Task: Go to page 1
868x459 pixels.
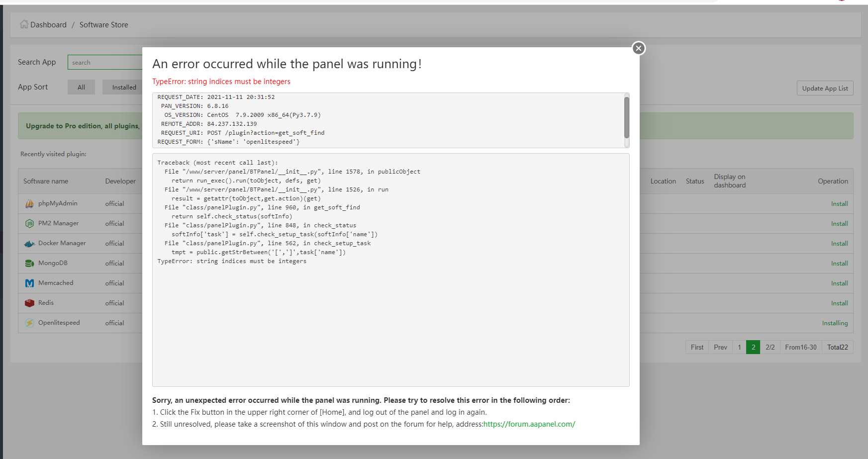Action: pyautogui.click(x=739, y=347)
